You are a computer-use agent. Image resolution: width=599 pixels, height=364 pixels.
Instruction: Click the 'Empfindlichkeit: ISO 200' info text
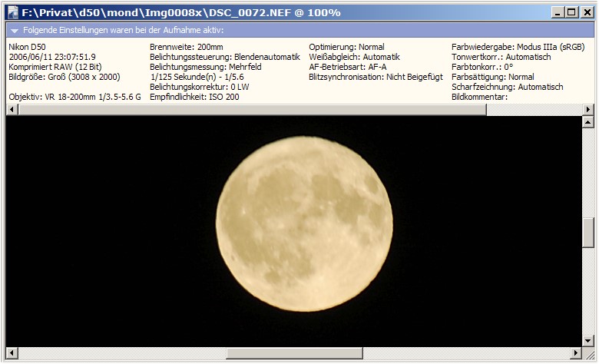(194, 98)
